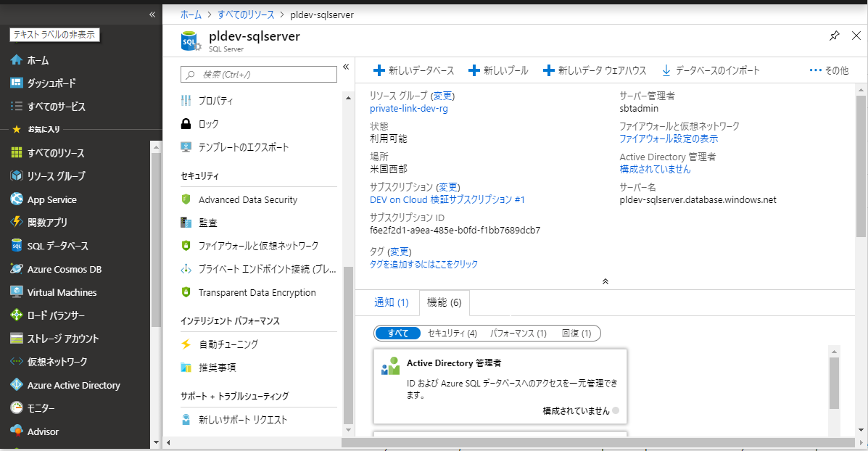Click 構成されていません Active Directory link
Screen dimensions: 868x451
click(656, 170)
